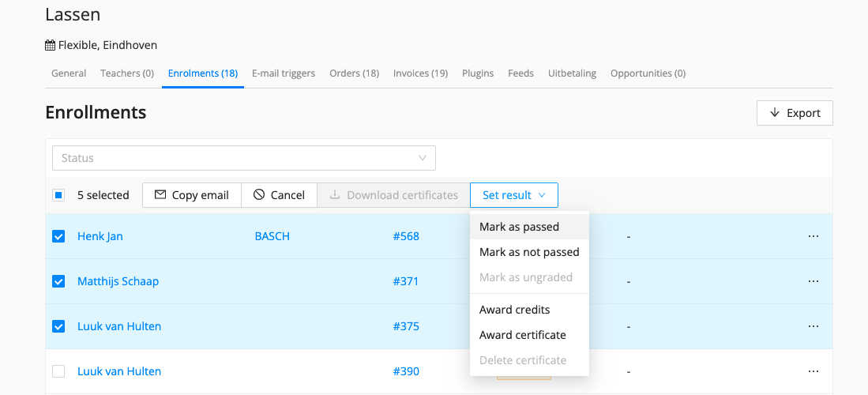Select the Enrolments (18) tab
The image size is (868, 395).
click(x=203, y=73)
